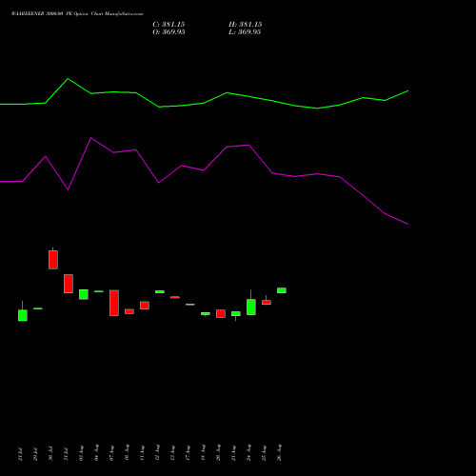Click the 04 Aug date label
This screenshot has width=476, height=476.
pyautogui.click(x=96, y=453)
